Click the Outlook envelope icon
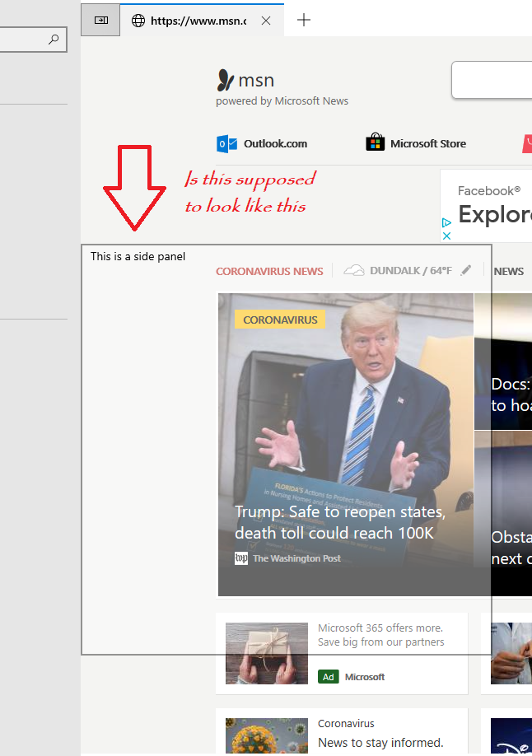Image resolution: width=532 pixels, height=756 pixels. coord(226,143)
